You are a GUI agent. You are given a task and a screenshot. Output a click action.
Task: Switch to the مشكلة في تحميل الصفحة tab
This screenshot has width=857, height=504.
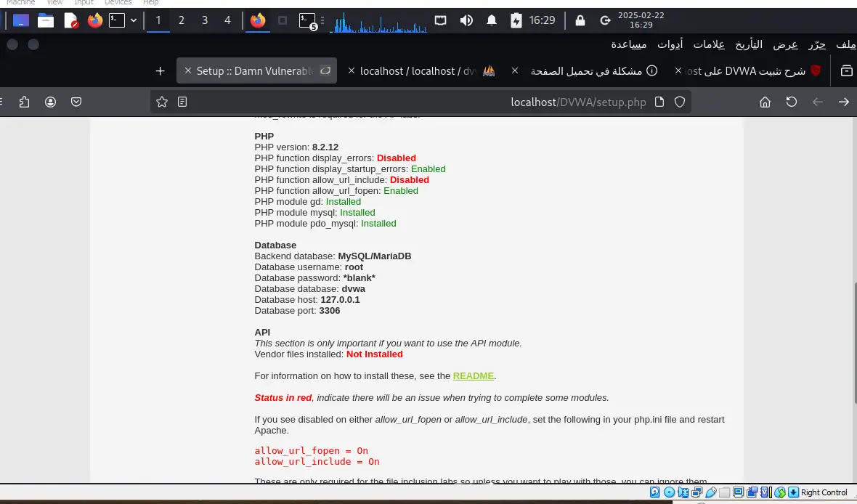coord(585,71)
